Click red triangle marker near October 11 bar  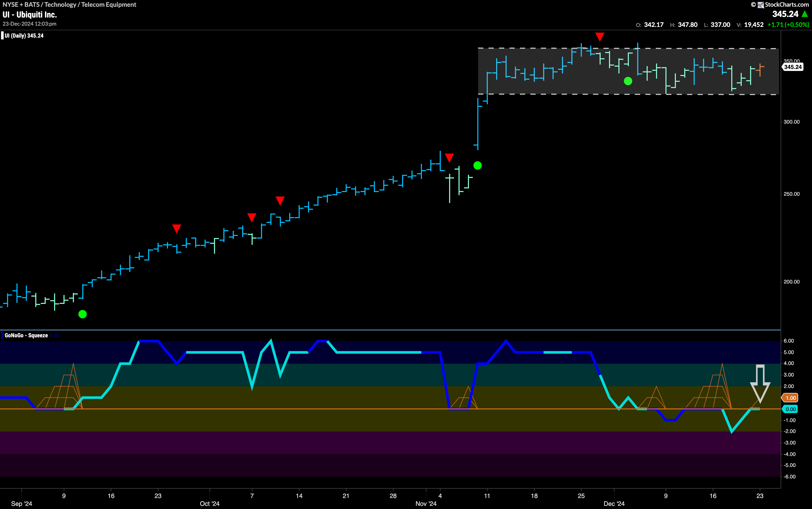[x=280, y=201]
